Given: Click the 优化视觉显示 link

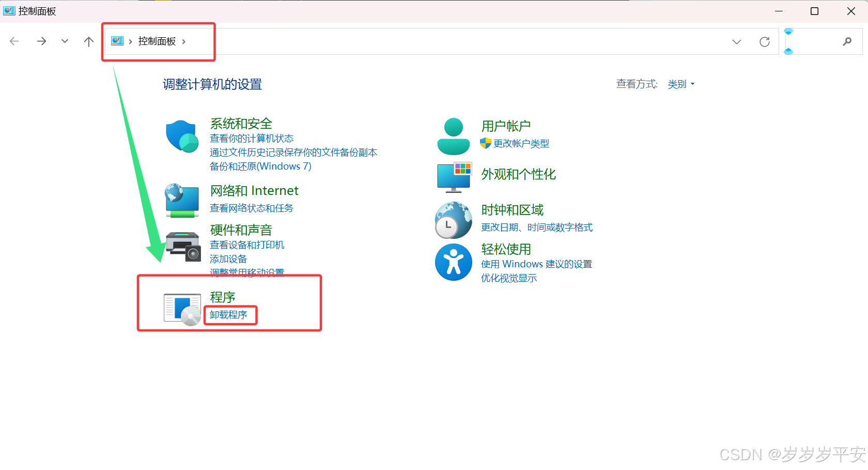Looking at the screenshot, I should point(509,278).
